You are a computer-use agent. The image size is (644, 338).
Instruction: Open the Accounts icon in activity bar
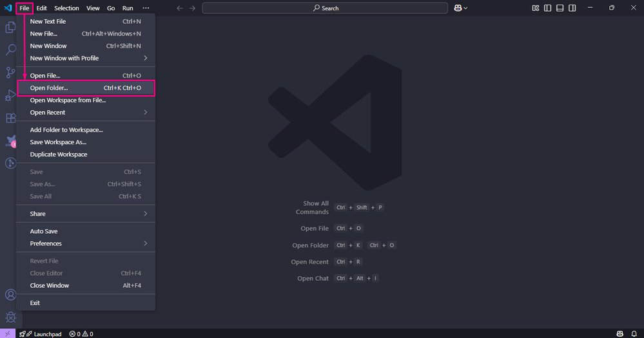11,294
